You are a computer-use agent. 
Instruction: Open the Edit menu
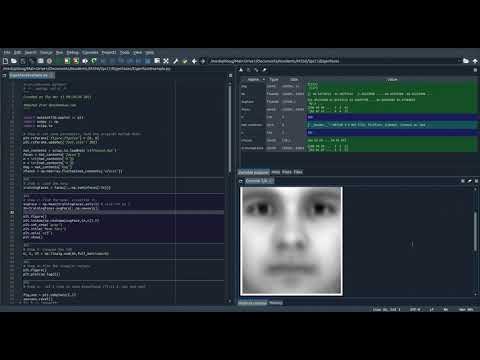click(17, 53)
